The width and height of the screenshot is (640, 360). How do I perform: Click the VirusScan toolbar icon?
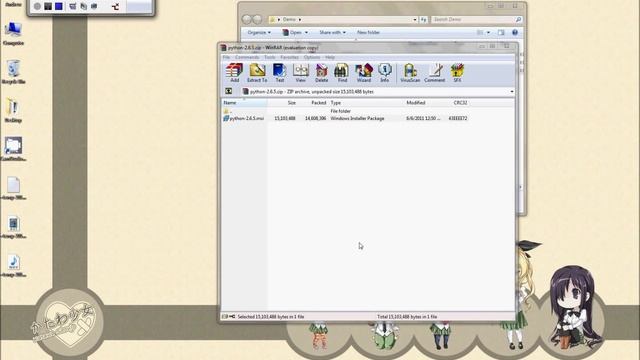point(410,73)
